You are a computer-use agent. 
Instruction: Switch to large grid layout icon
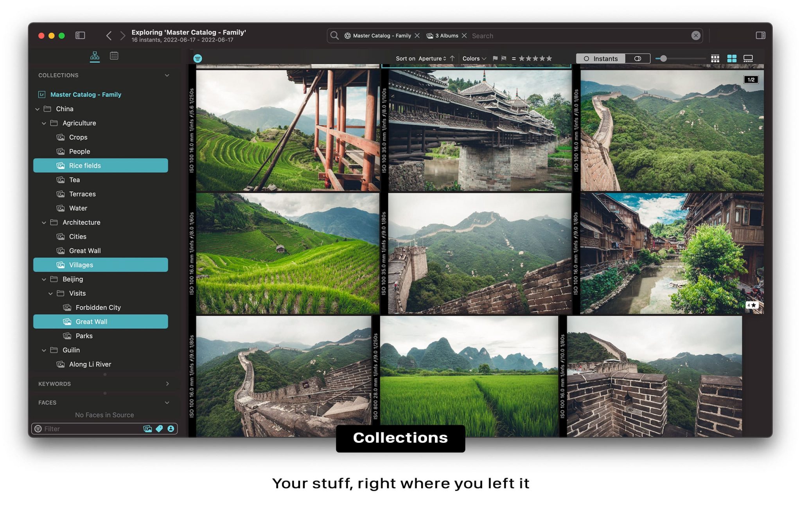pyautogui.click(x=731, y=59)
